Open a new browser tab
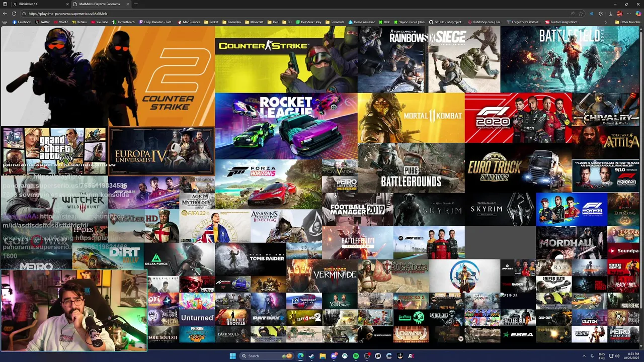The height and width of the screenshot is (362, 644). pyautogui.click(x=136, y=4)
